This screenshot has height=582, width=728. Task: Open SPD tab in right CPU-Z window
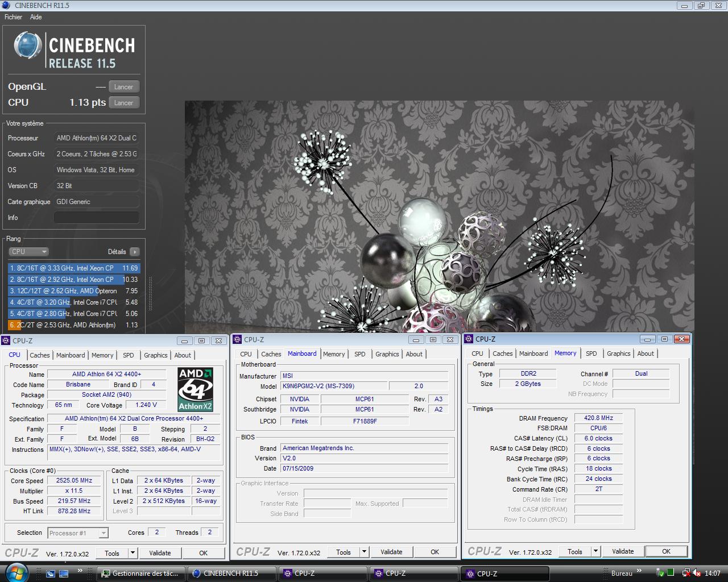591,354
